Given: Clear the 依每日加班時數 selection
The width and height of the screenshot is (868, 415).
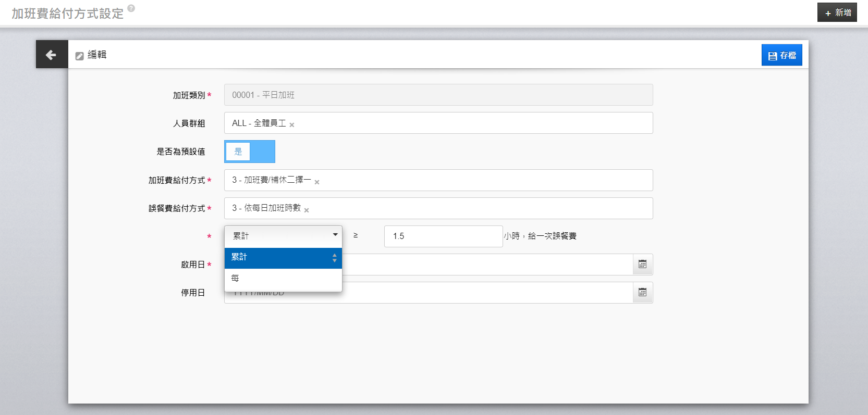Looking at the screenshot, I should click(307, 210).
